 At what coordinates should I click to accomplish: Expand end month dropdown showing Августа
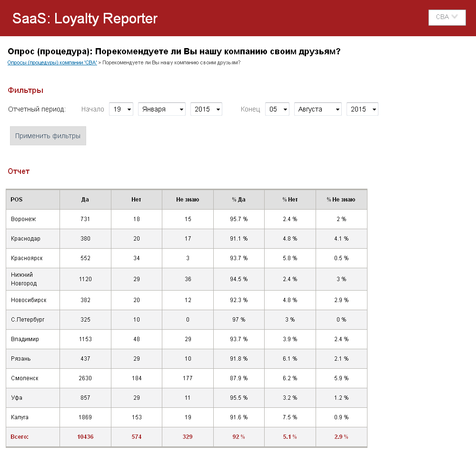click(317, 109)
